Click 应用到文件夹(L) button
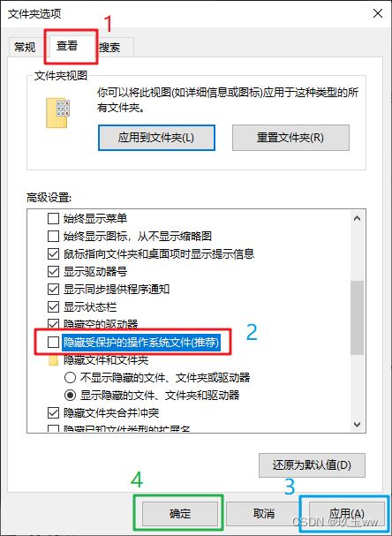 (x=156, y=138)
